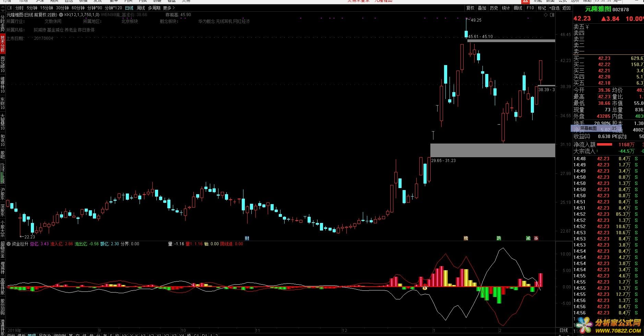Click the 财 marker on the chart
Viewport: 644px width, 336px height.
pos(247,238)
